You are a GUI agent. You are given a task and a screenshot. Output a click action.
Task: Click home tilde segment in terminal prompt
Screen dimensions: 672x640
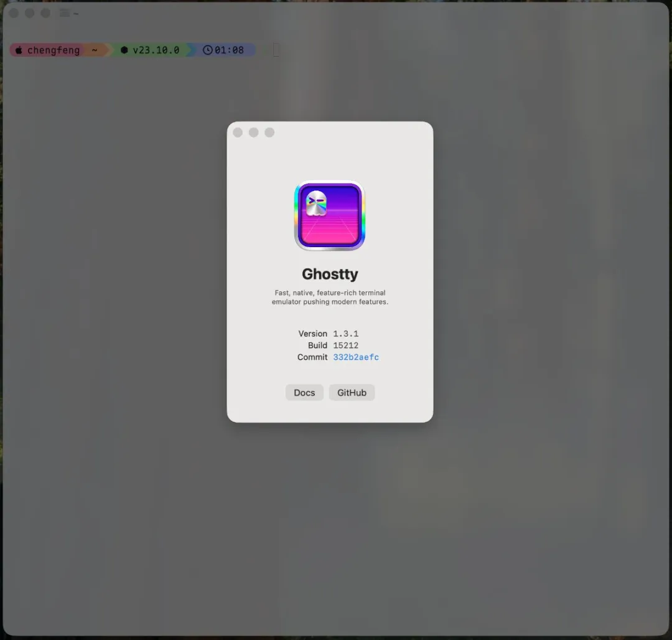click(95, 50)
